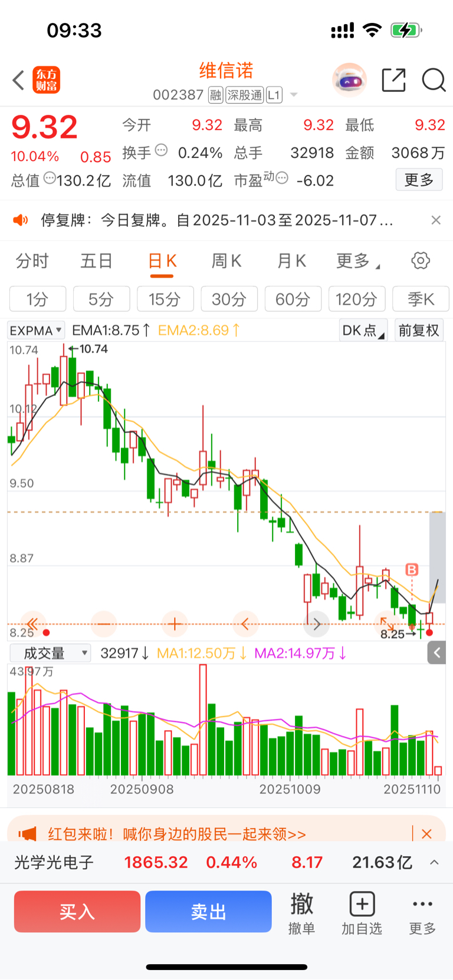Screen dimensions: 453x980
Task: Select the 季K period
Action: click(x=421, y=299)
